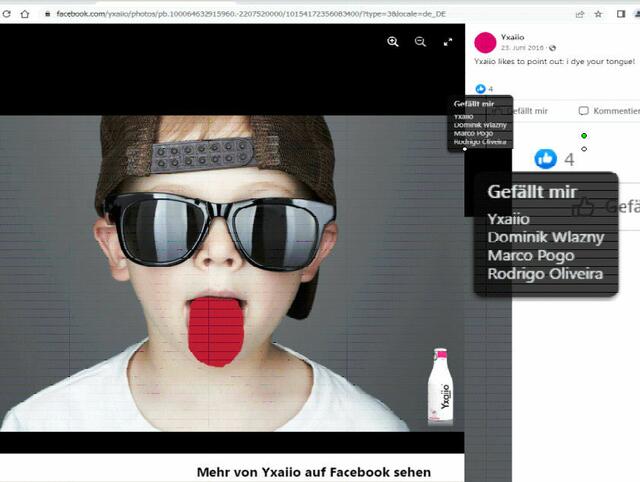The image size is (640, 482).
Task: Select Dominik Wlazny in the large tooltip
Action: (546, 237)
